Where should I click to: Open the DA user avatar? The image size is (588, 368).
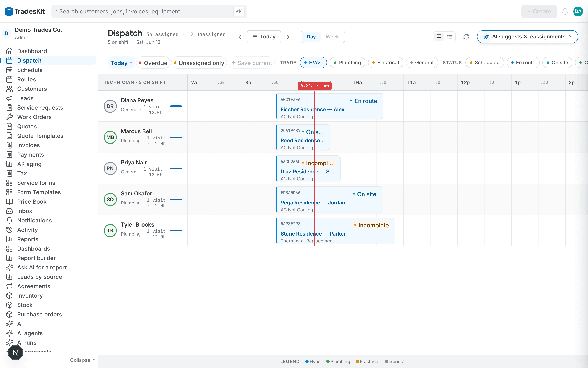pos(578,11)
